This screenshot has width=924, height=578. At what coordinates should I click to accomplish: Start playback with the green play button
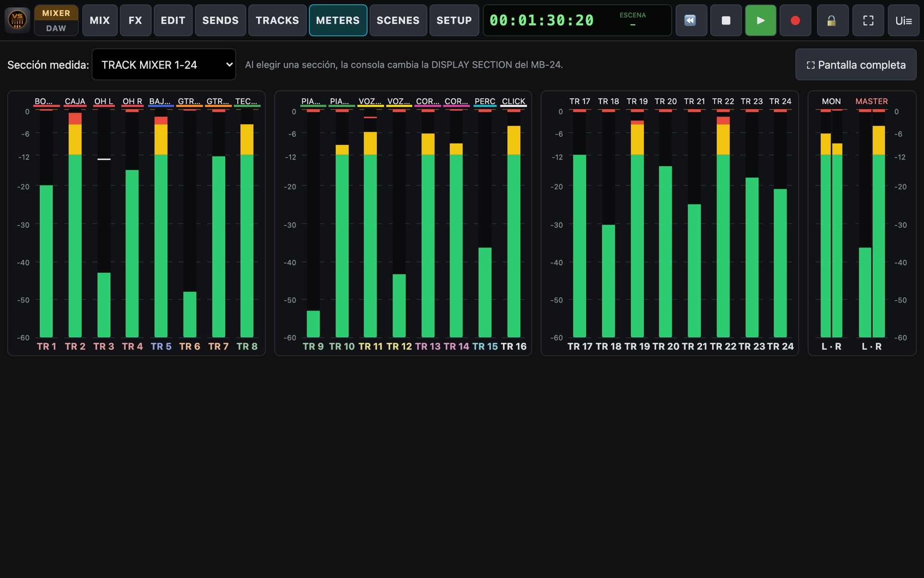coord(760,20)
